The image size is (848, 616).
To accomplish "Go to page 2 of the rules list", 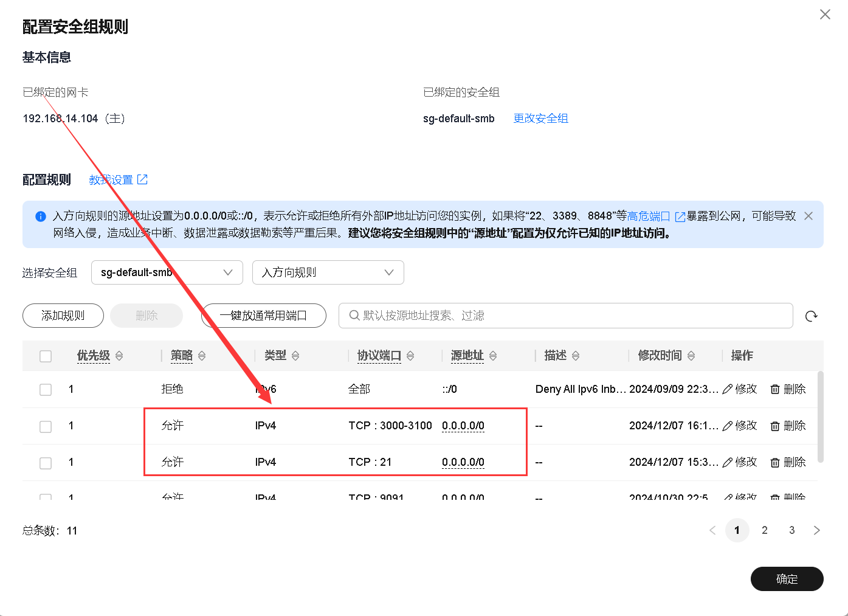I will [764, 530].
